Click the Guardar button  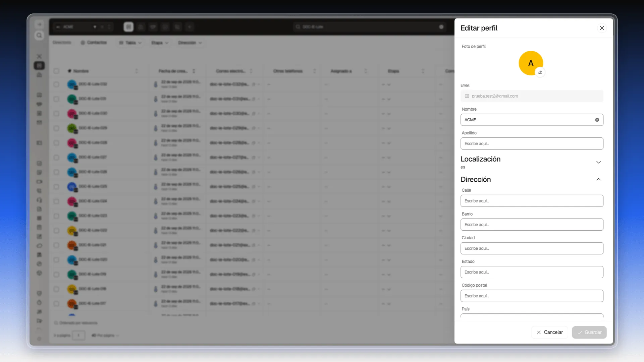(589, 332)
